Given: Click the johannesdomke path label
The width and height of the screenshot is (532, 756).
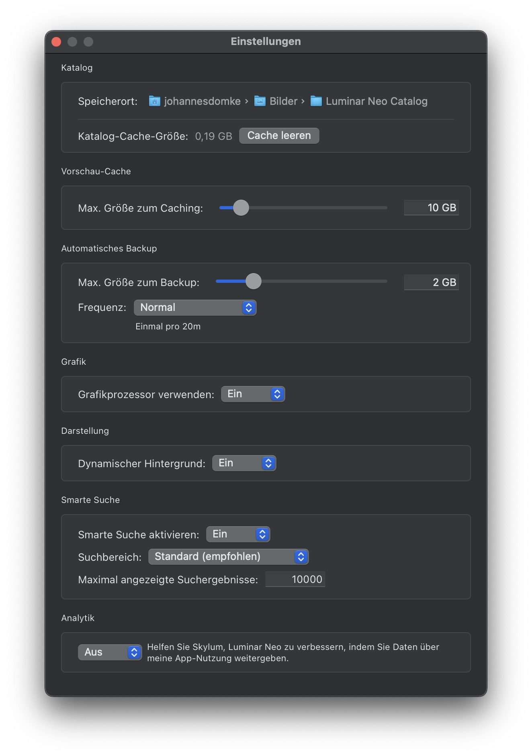Looking at the screenshot, I should click(202, 101).
